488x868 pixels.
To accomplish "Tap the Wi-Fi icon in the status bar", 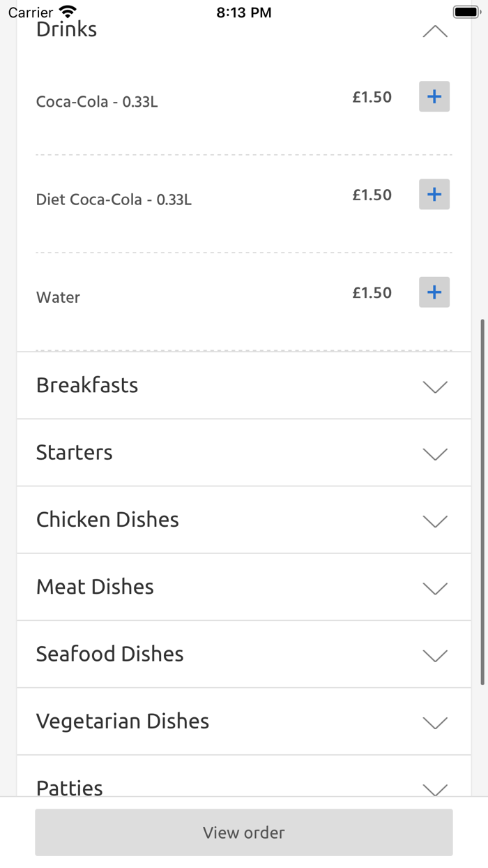I will pyautogui.click(x=66, y=10).
